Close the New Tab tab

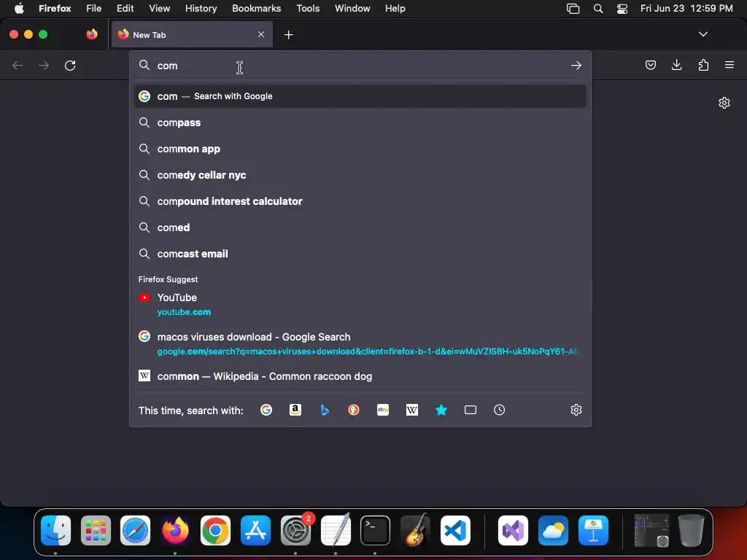point(261,34)
